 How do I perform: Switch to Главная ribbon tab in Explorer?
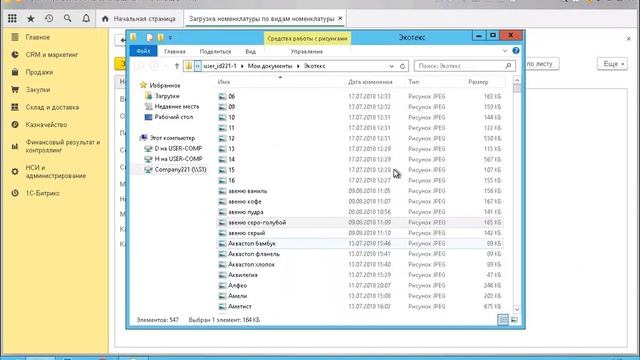175,51
